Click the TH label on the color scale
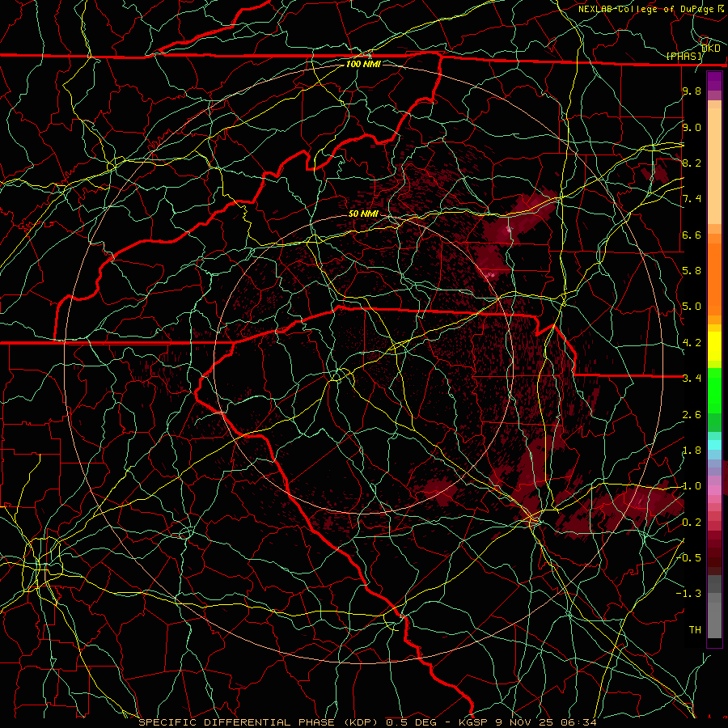This screenshot has width=728, height=728. click(x=695, y=629)
